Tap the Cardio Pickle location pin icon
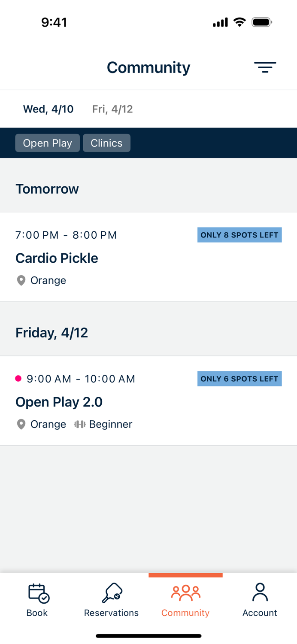Viewport: 297px width, 644px height. pos(21,281)
